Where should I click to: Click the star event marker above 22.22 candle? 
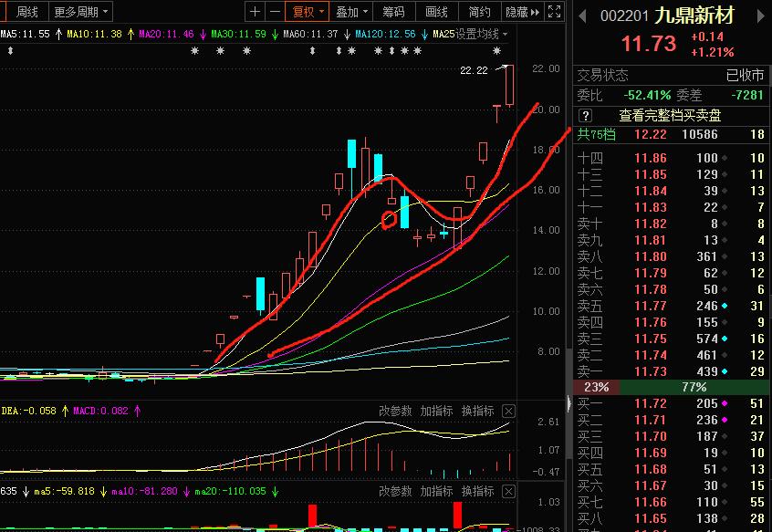pyautogui.click(x=496, y=50)
